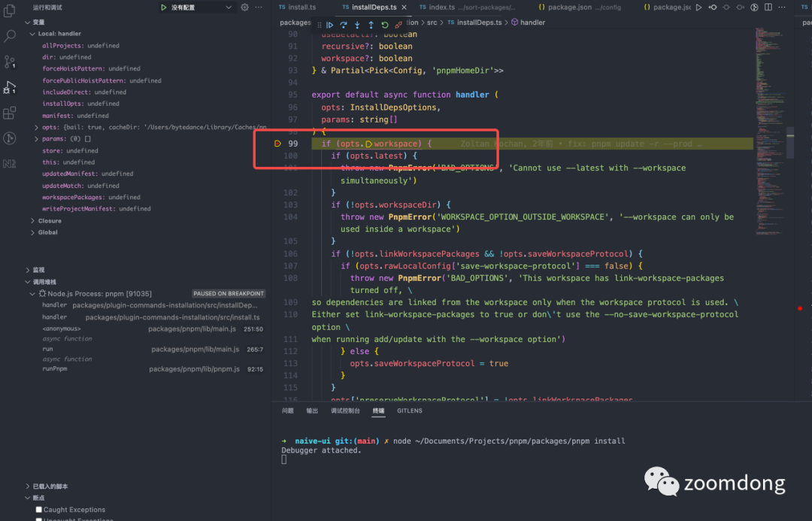
Task: Click the green Start Debugging play icon
Action: coord(164,8)
